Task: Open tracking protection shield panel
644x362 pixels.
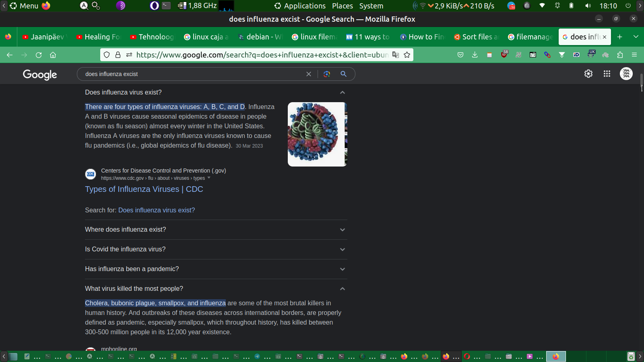Action: click(107, 55)
